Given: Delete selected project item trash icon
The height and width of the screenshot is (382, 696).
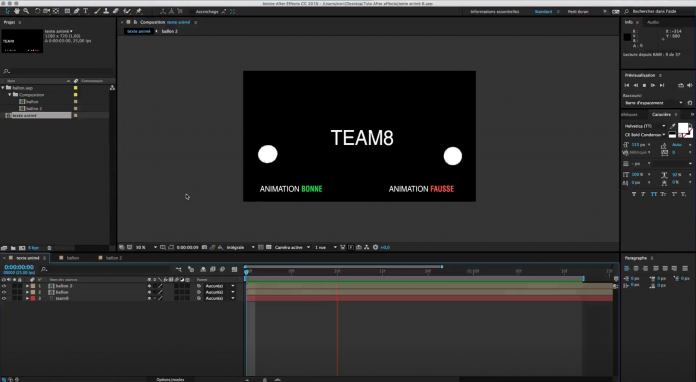Looking at the screenshot, I should coord(49,248).
